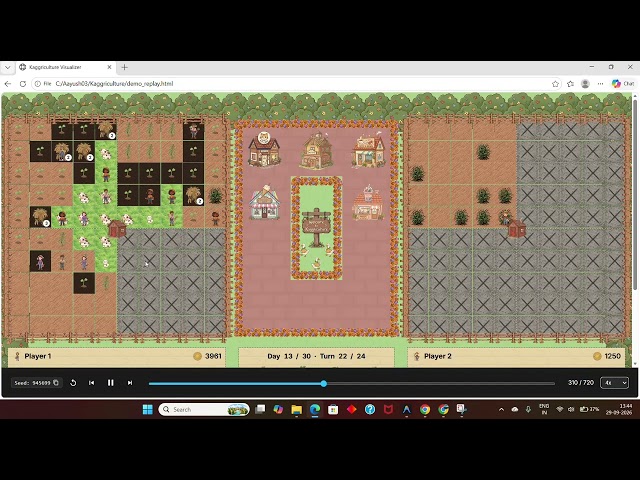Close the Kaggriculture Visualizer tab
Viewport: 640px width, 480px height.
[x=109, y=67]
